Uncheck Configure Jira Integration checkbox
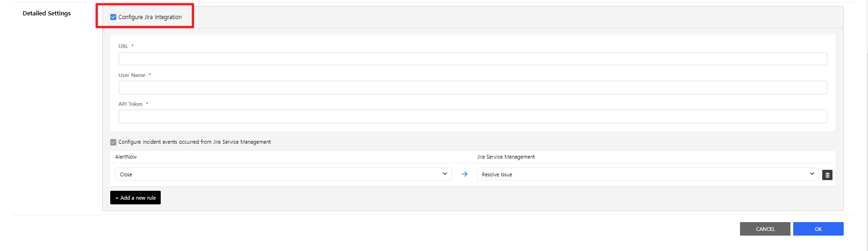Image resolution: width=868 pixels, height=251 pixels. [x=113, y=17]
